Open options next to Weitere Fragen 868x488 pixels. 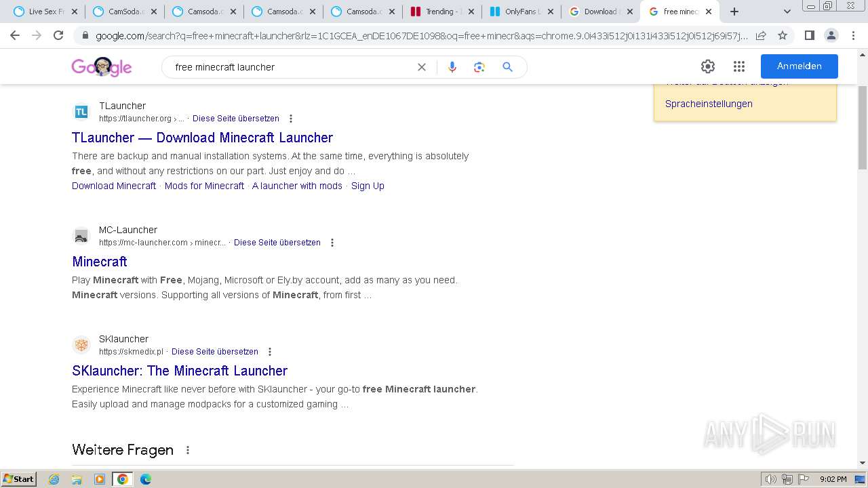coord(188,450)
